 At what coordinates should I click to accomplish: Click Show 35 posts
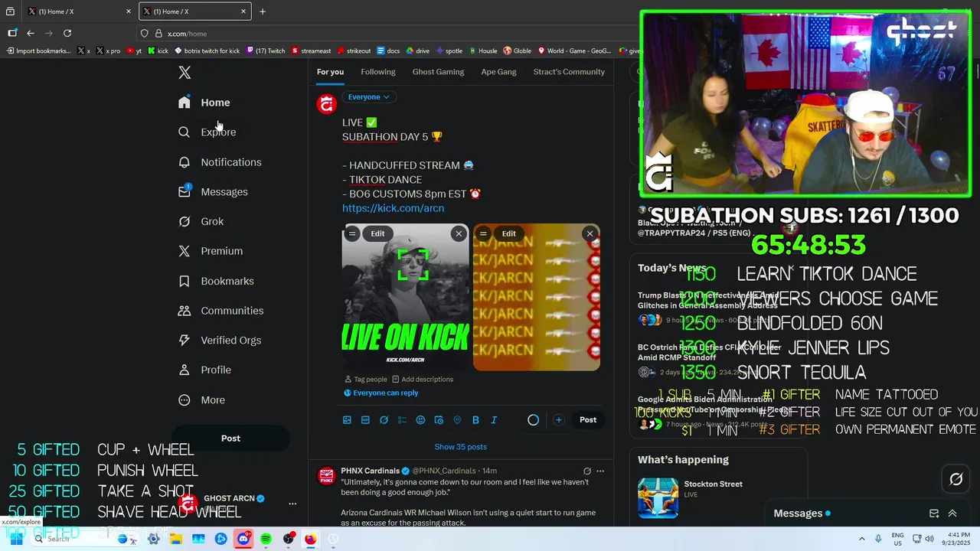coord(461,447)
